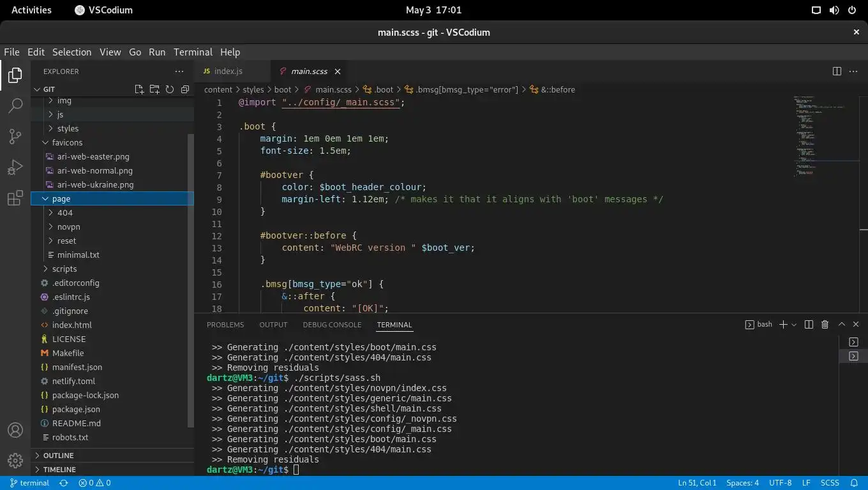Click the explorer vertical scrollbar
Screen dimensions: 868x490
pos(190,281)
